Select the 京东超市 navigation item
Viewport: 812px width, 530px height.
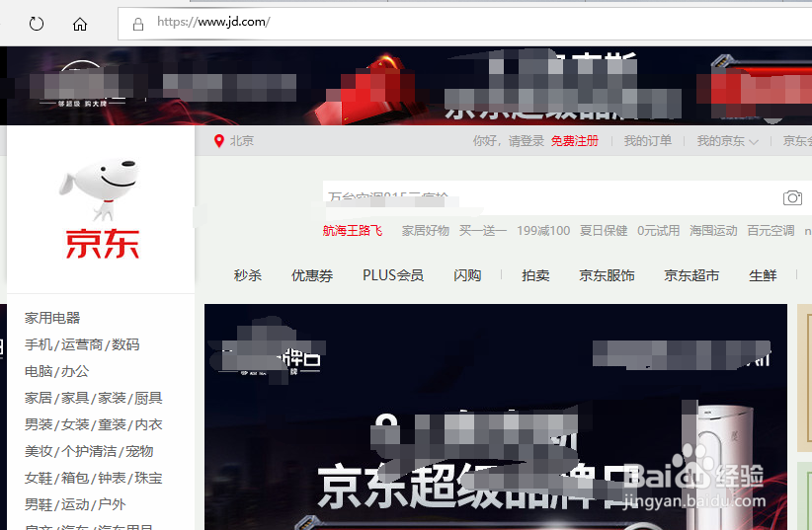(691, 275)
